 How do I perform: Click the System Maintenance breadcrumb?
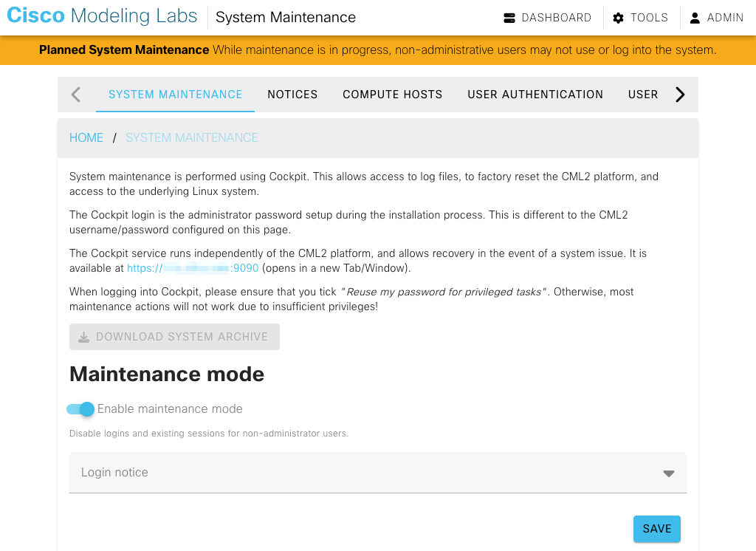192,138
